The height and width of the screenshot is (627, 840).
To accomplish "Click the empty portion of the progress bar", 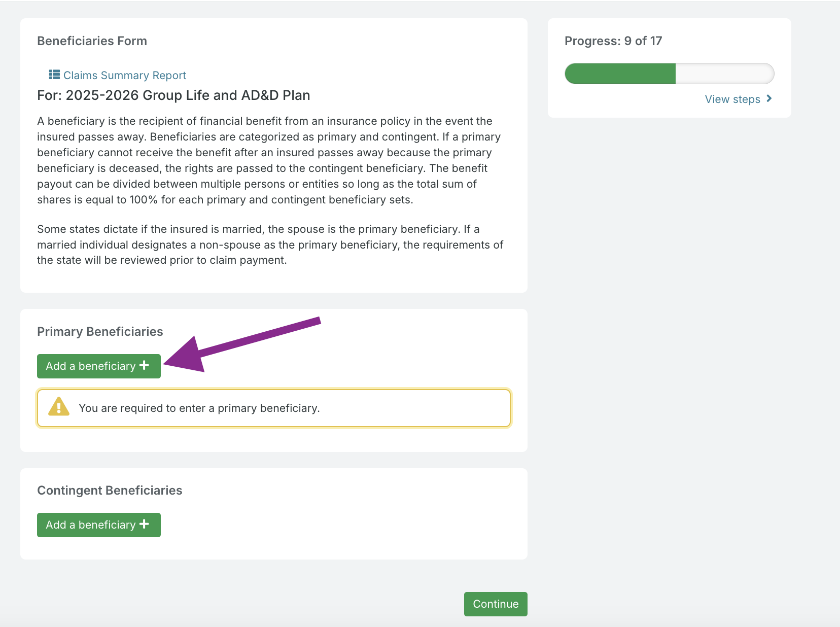I will (x=724, y=74).
